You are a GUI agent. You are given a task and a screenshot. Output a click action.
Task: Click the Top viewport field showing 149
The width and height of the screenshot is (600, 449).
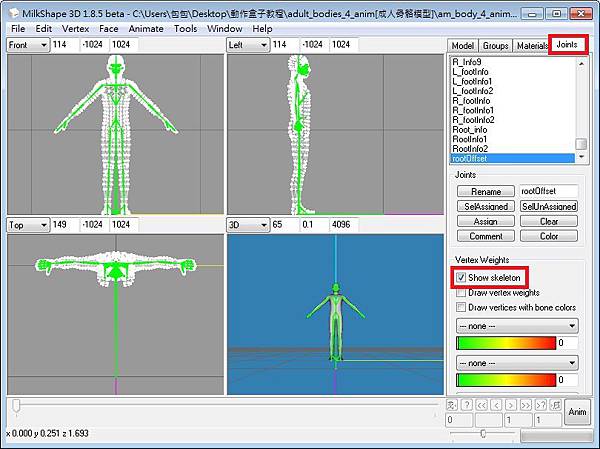tap(65, 225)
